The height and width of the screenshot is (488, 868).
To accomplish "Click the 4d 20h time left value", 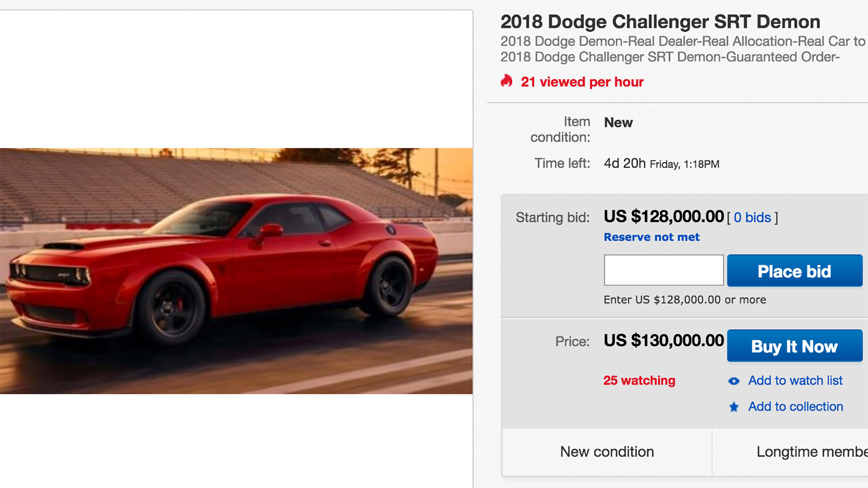I will click(x=625, y=163).
